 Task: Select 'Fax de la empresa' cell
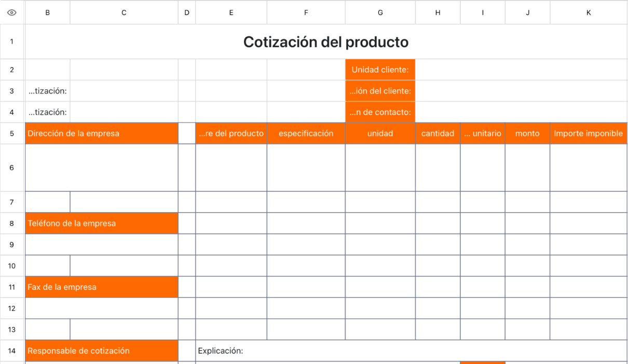click(102, 287)
